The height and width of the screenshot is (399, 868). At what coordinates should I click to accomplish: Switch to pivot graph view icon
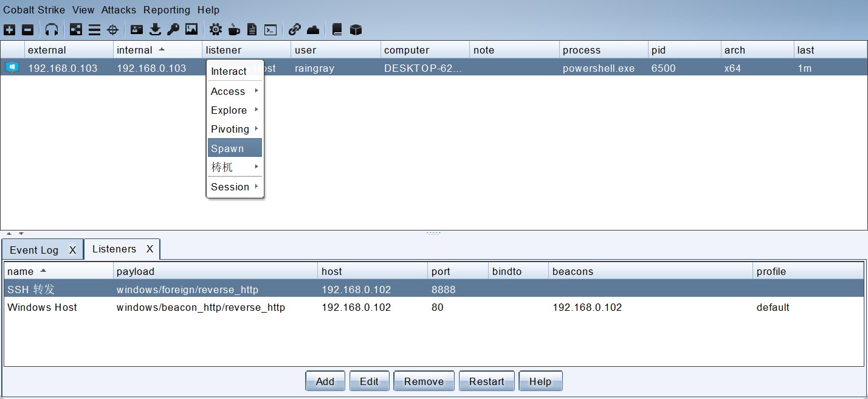[x=76, y=29]
